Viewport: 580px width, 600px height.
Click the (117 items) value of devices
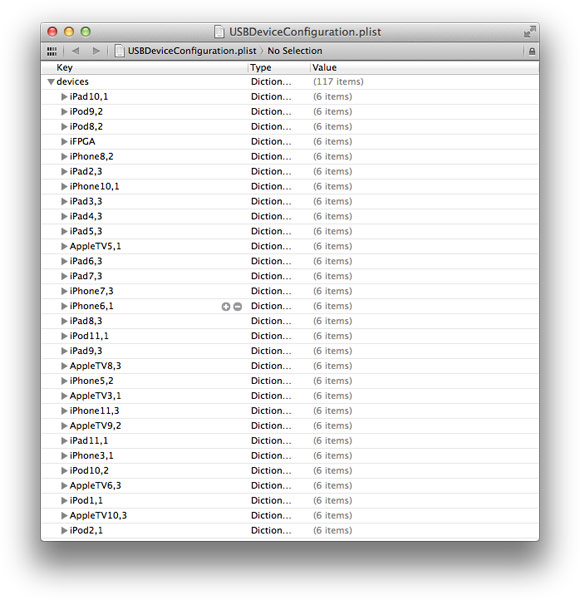[338, 82]
